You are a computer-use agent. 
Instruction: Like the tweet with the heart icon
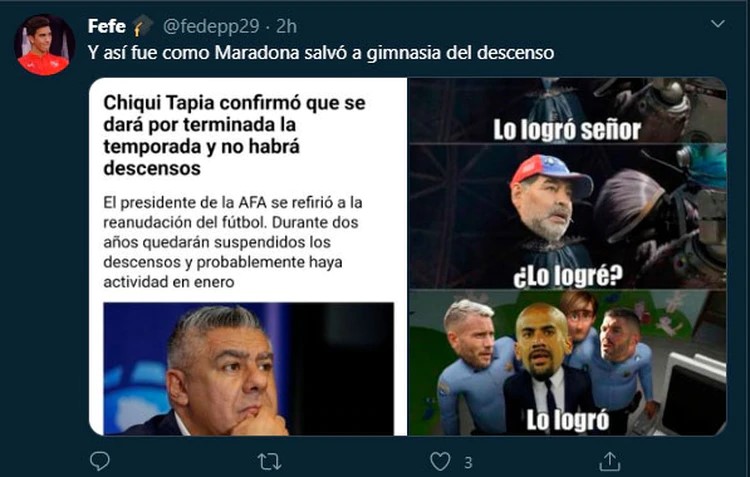tap(440, 462)
